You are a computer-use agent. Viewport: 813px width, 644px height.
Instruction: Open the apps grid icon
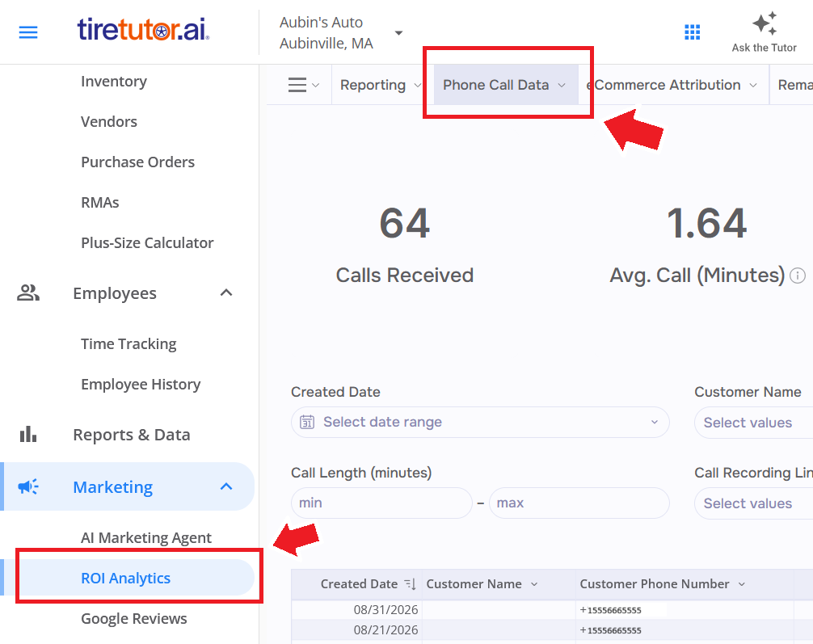point(693,32)
